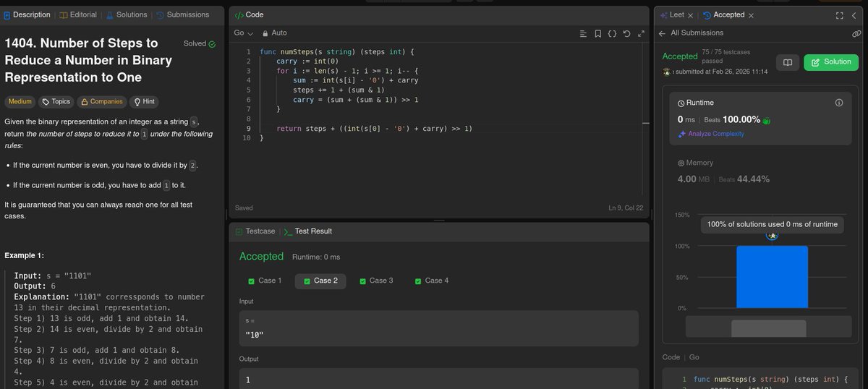Go back with the All Submissions arrow

point(662,33)
